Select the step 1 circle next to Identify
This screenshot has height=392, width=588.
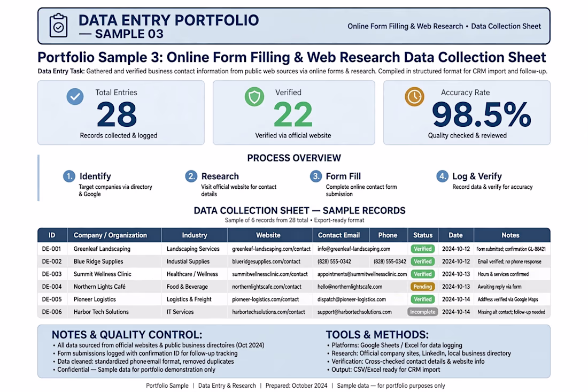(69, 176)
